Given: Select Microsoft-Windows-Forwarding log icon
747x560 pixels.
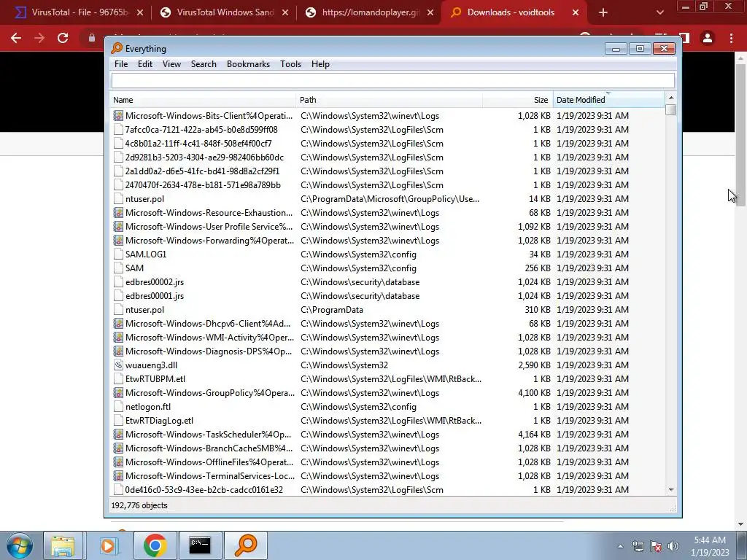Looking at the screenshot, I should [118, 240].
